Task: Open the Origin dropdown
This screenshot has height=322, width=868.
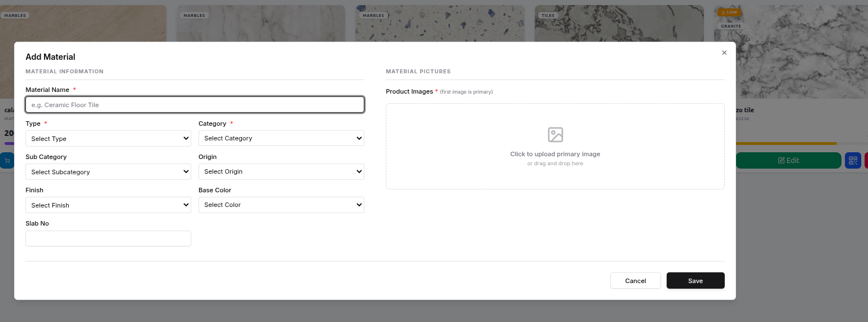Action: [281, 171]
